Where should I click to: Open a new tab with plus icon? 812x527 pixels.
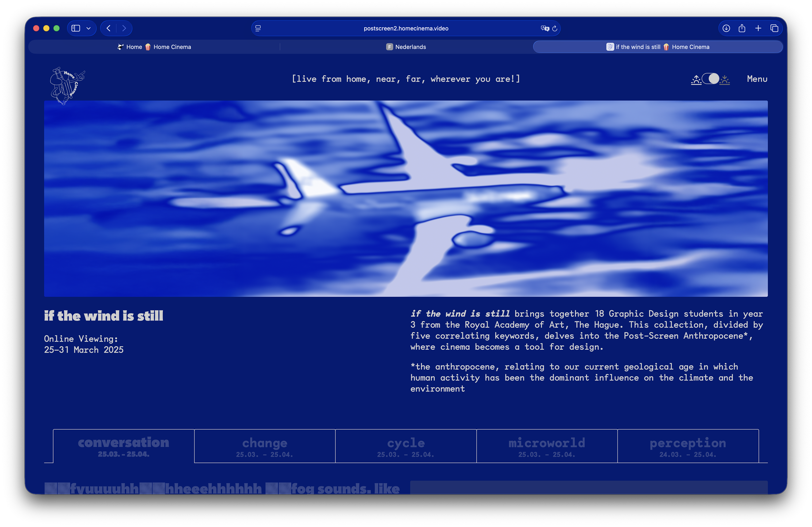tap(758, 28)
